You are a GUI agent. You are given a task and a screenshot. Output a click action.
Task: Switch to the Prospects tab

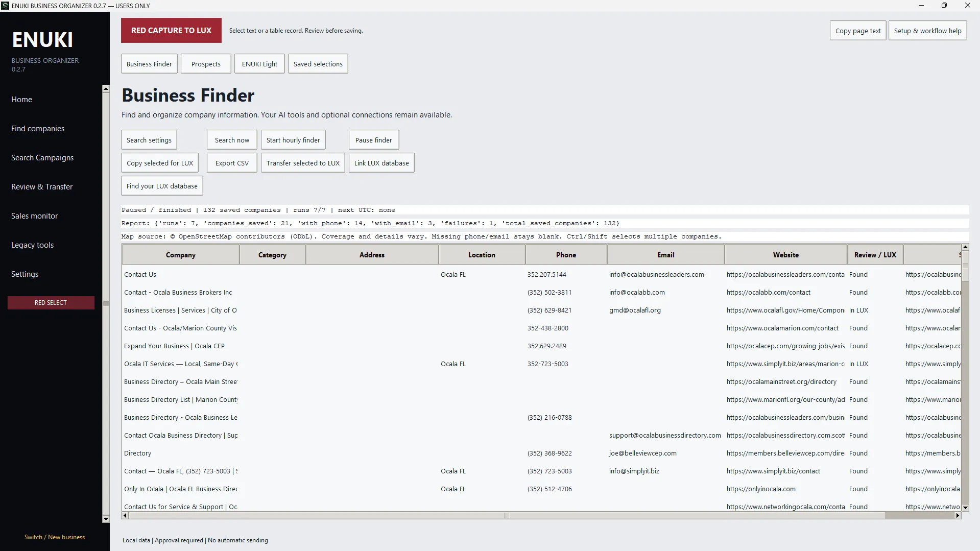click(206, 64)
